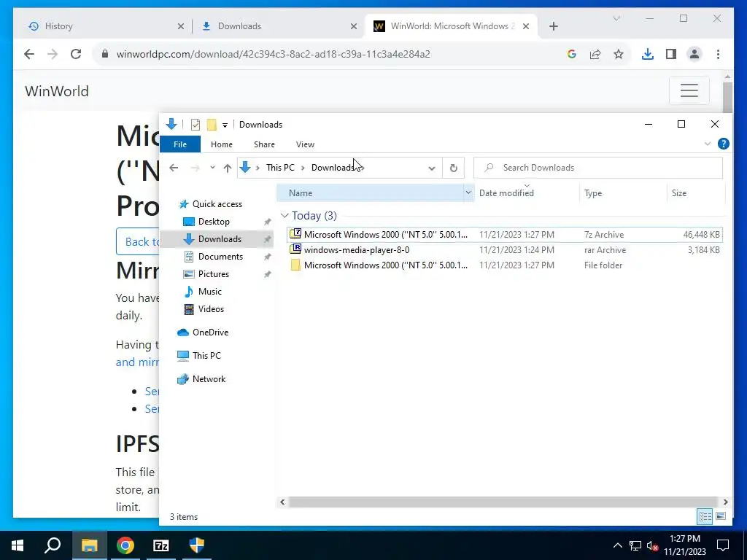
Task: Go up one folder level
Action: coord(228,168)
